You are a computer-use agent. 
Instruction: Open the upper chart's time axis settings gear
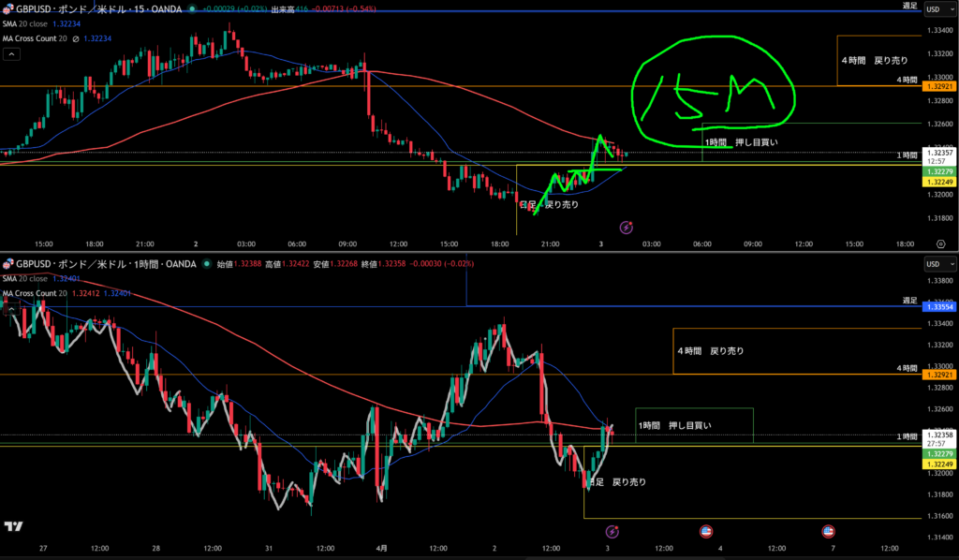tap(940, 243)
